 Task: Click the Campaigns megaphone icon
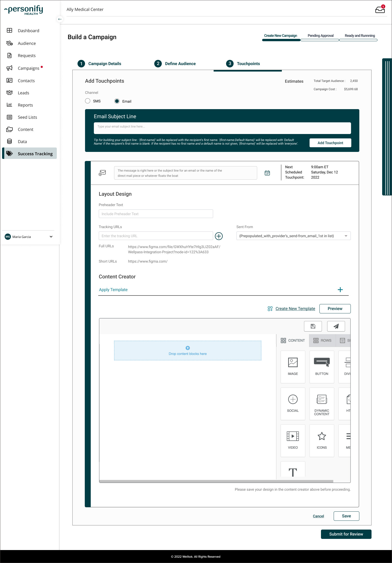coord(10,68)
